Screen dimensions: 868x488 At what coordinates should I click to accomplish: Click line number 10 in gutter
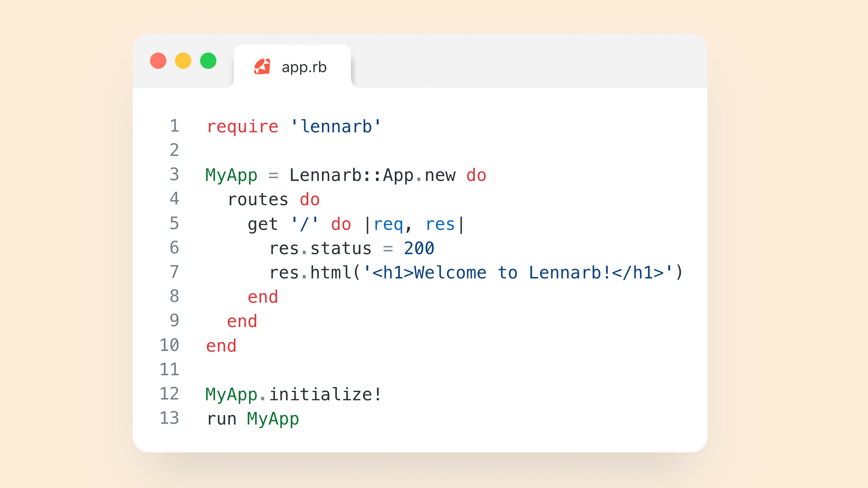pyautogui.click(x=170, y=345)
